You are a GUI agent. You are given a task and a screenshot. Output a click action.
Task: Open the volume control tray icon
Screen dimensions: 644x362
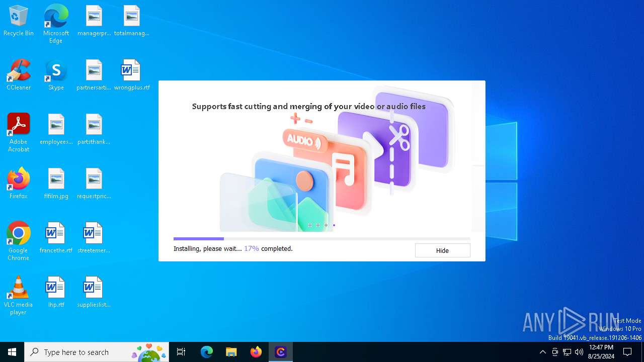(579, 352)
